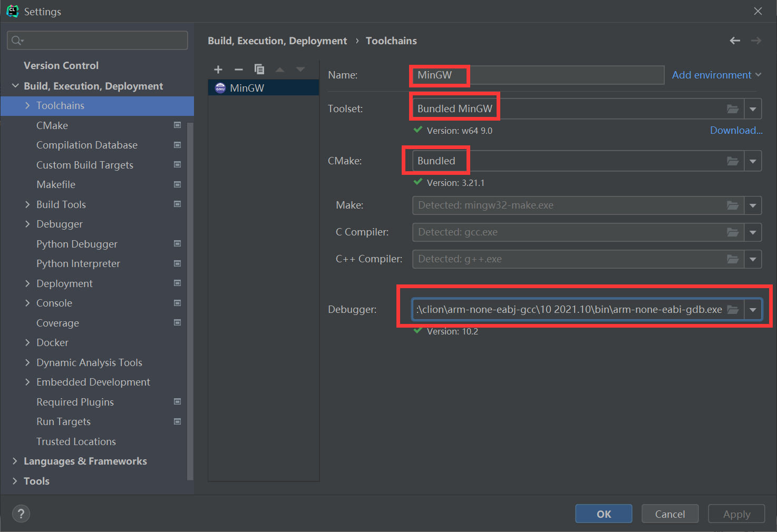
Task: Browse folder for C Compiler
Action: [733, 232]
